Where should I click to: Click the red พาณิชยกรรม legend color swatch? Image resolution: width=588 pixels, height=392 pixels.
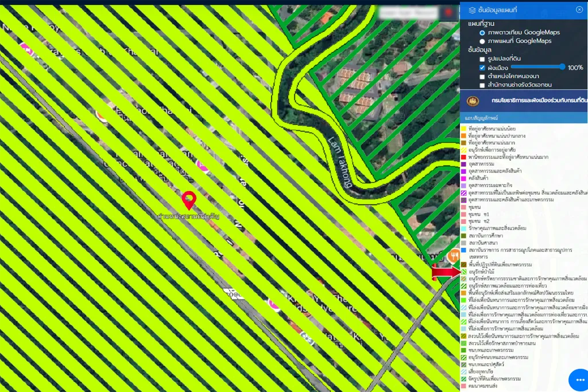(464, 157)
